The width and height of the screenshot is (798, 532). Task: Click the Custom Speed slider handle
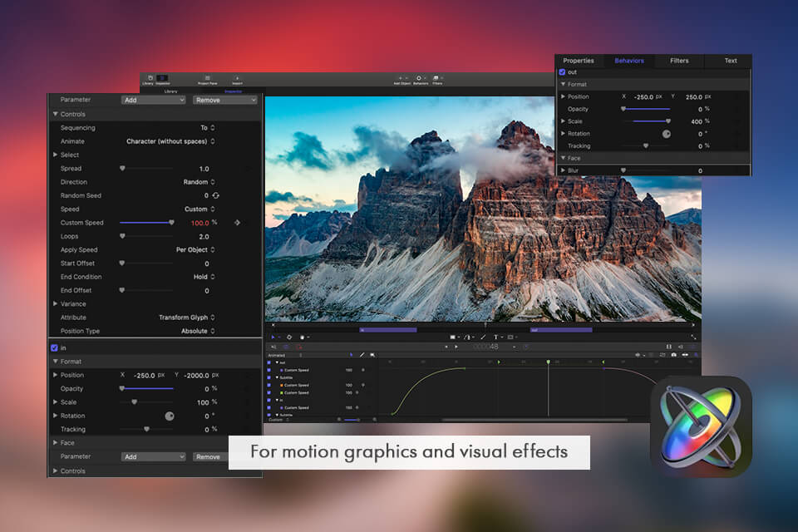171,223
